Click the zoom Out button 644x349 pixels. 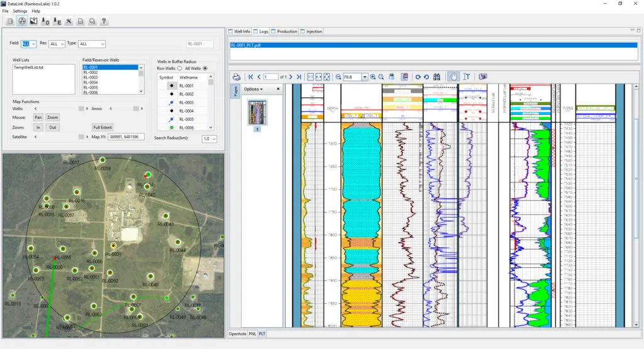point(53,127)
